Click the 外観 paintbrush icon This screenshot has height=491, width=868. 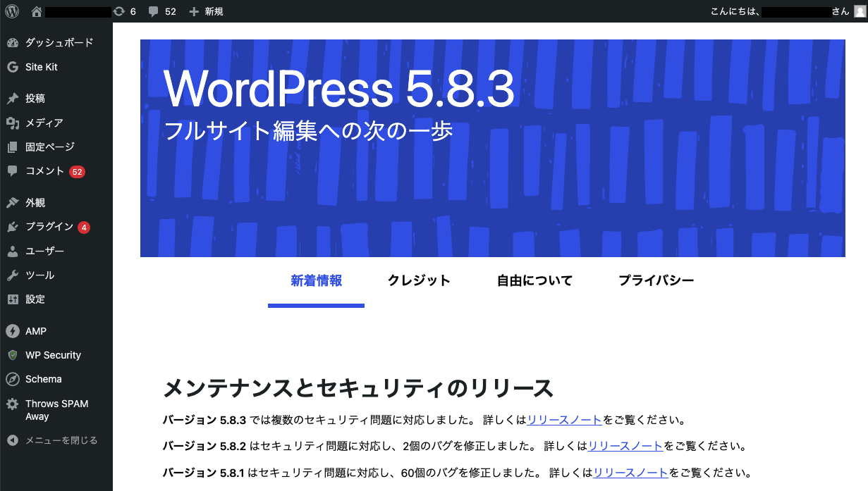(12, 203)
